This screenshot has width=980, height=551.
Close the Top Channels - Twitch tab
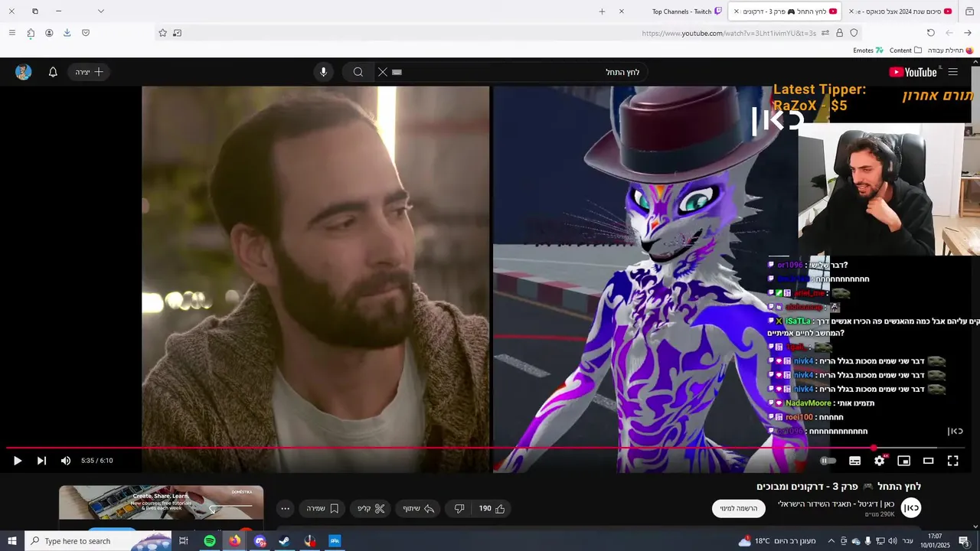621,11
